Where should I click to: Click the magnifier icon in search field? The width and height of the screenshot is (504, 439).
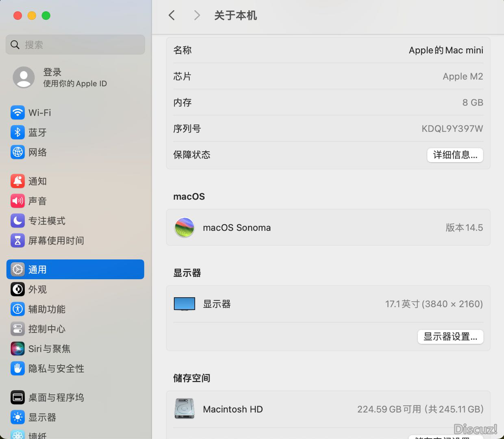(x=15, y=45)
